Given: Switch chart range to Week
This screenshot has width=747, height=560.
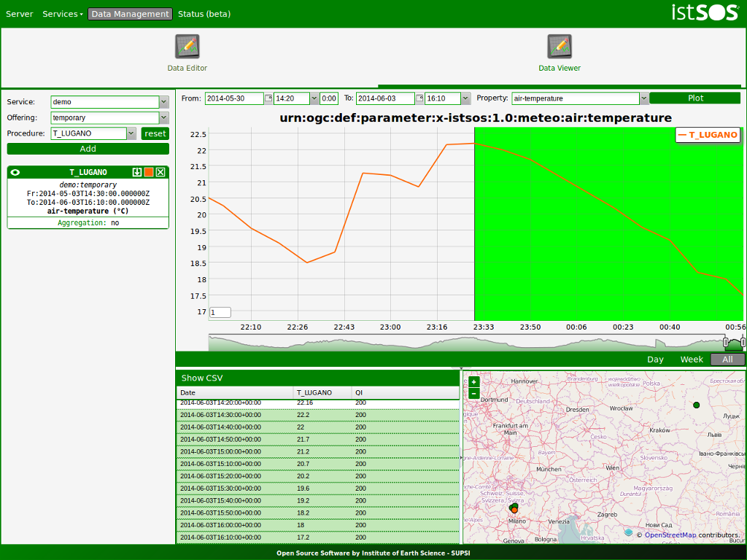Looking at the screenshot, I should coord(692,359).
